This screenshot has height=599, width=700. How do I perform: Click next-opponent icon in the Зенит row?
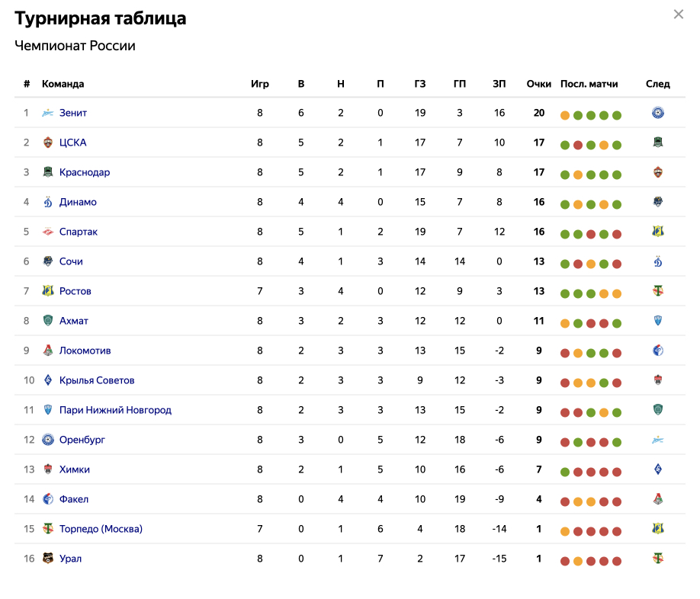click(x=657, y=113)
